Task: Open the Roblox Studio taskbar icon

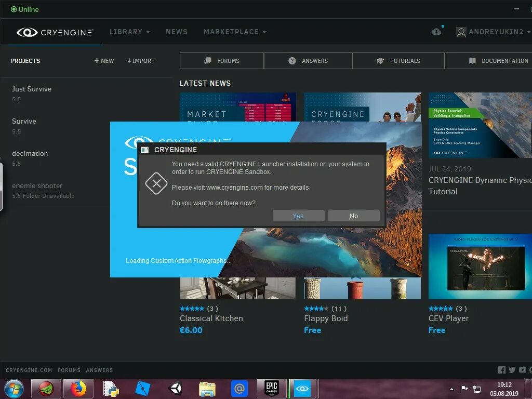Action: tap(143, 389)
